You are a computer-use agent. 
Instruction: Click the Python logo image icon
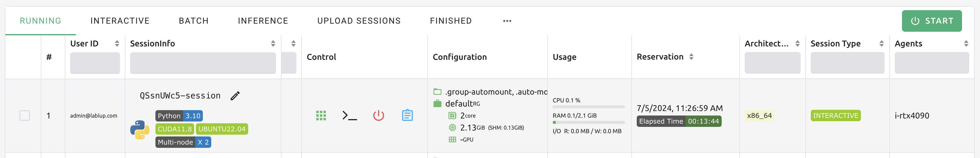[140, 130]
